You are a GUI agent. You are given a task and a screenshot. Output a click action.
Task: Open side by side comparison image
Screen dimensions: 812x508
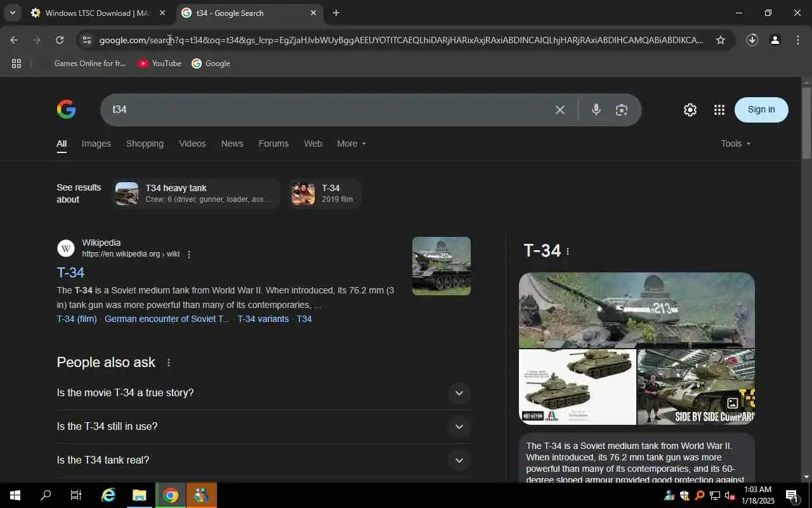tap(696, 387)
